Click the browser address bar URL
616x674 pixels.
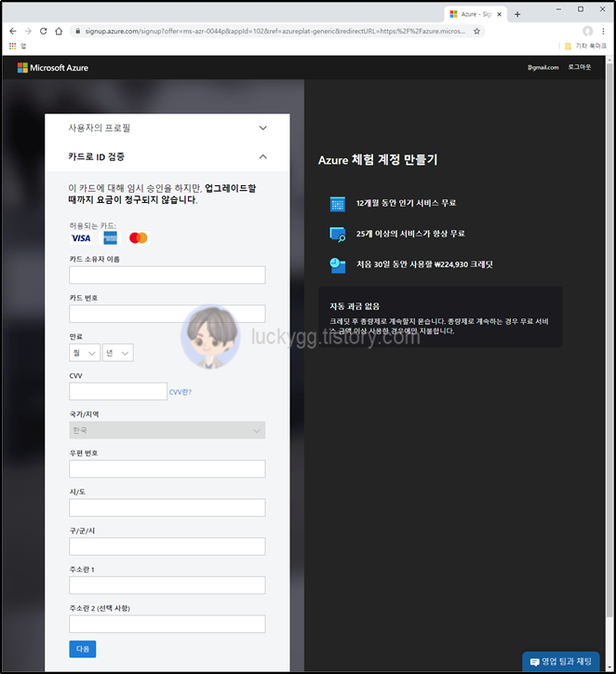[x=275, y=32]
